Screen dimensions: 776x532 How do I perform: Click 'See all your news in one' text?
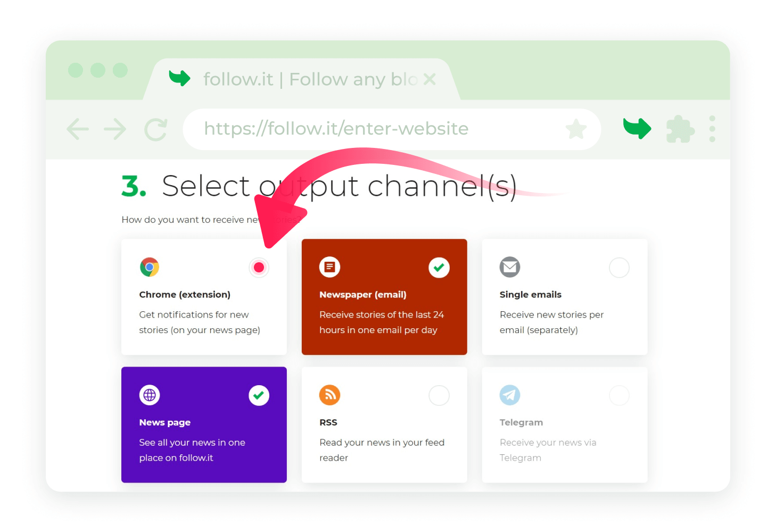pos(192,443)
